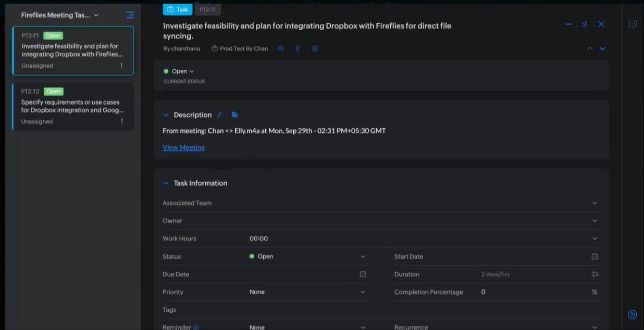Open the Start Date calendar picker
Viewport: 644px width, 330px height.
click(595, 257)
